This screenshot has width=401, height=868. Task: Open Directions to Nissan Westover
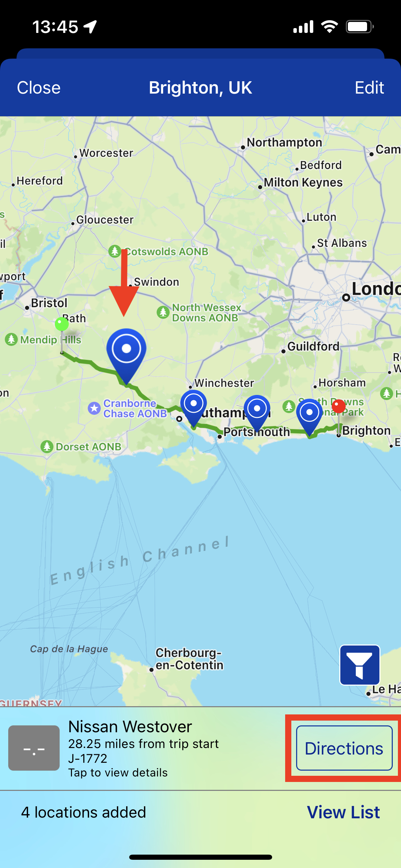pyautogui.click(x=344, y=748)
